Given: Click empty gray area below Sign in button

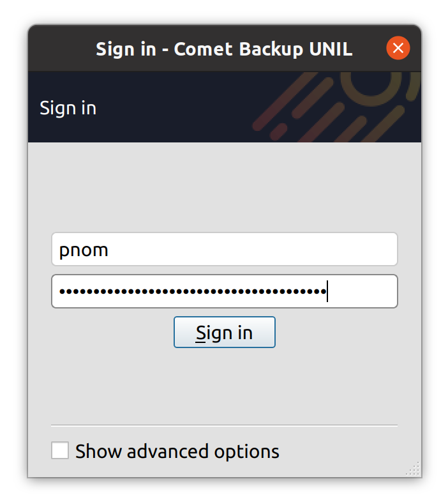Looking at the screenshot, I should (x=224, y=383).
